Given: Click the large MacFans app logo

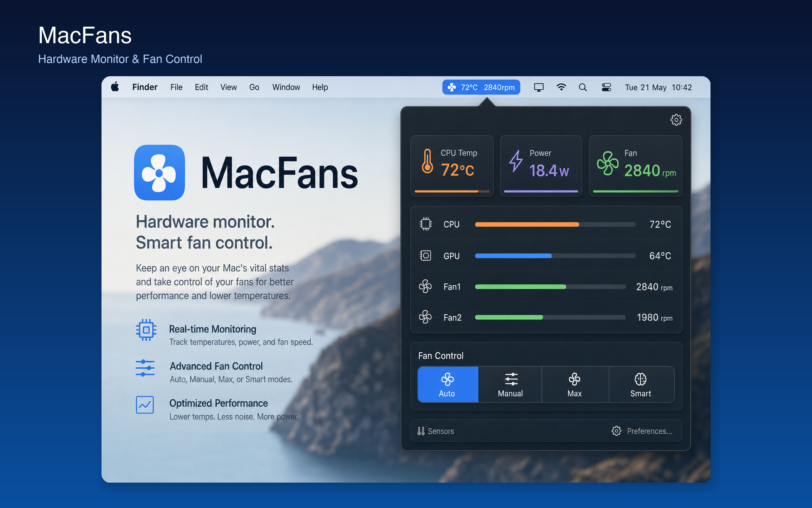Looking at the screenshot, I should point(159,173).
